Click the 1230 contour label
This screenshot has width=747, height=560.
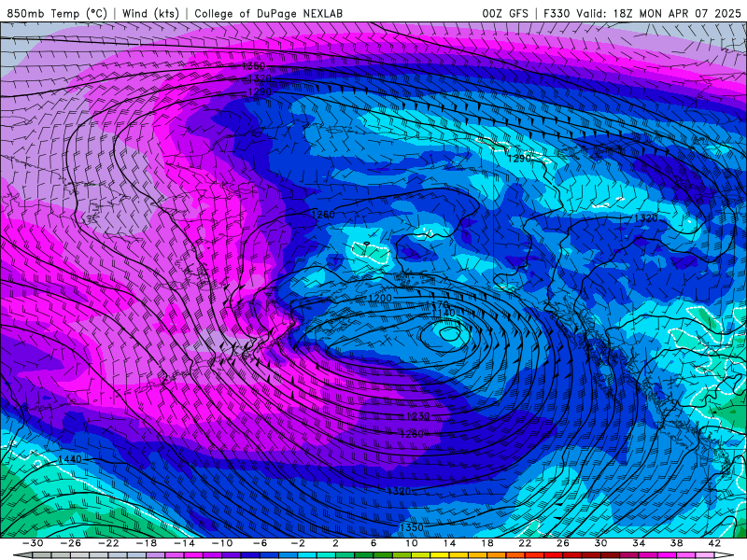click(417, 416)
